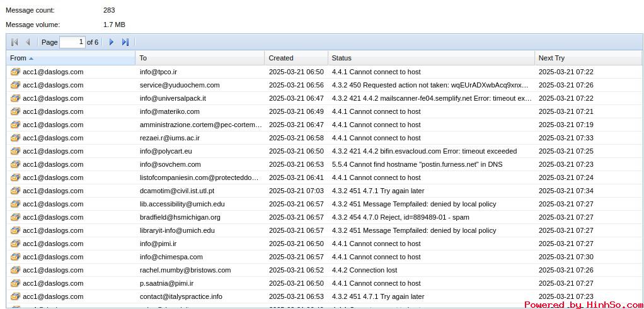This screenshot has height=309, width=644.
Task: Click status mentioning bifin.esvacloud.com timeout
Action: pos(424,151)
